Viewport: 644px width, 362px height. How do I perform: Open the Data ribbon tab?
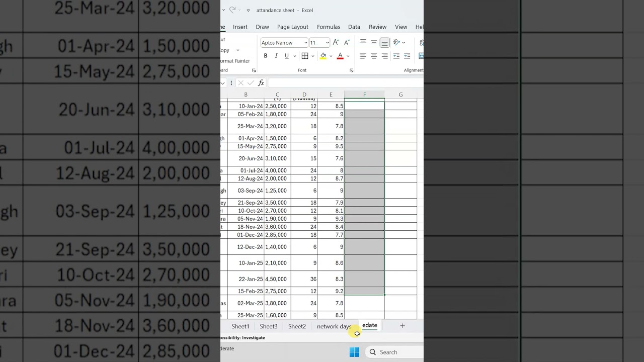click(x=354, y=27)
